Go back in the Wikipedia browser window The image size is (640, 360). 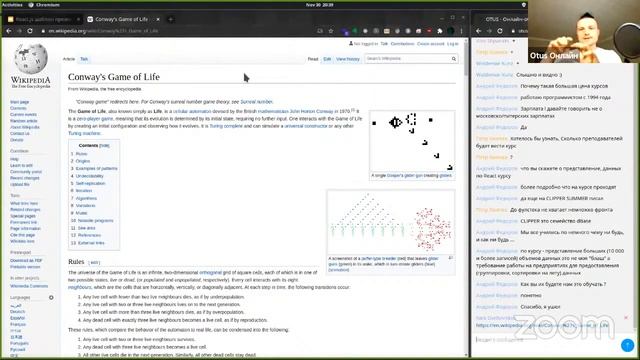coord(9,31)
